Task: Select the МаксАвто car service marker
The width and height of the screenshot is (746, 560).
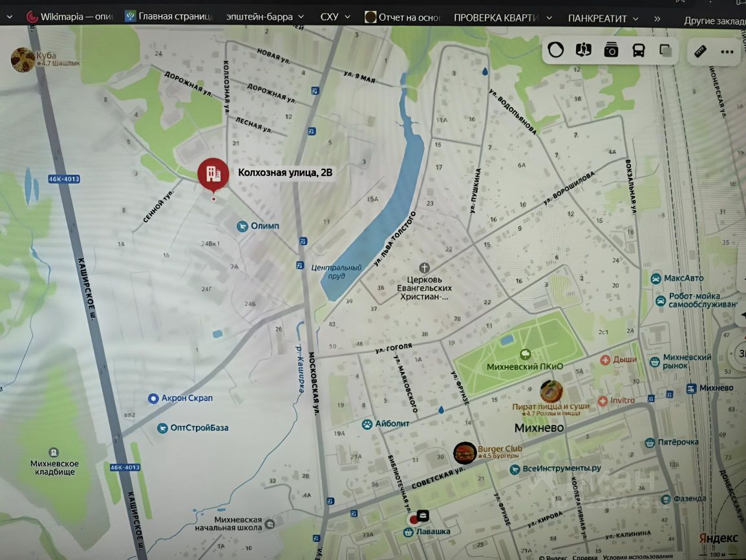Action: (655, 279)
